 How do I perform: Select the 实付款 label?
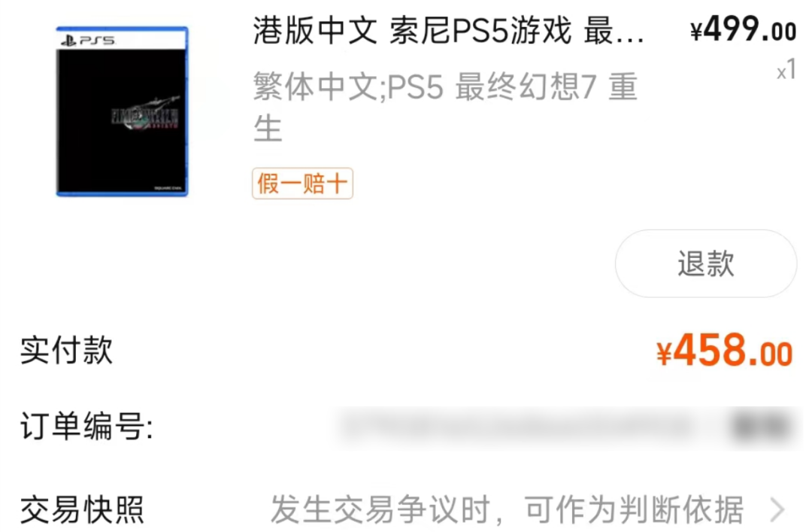[66, 351]
